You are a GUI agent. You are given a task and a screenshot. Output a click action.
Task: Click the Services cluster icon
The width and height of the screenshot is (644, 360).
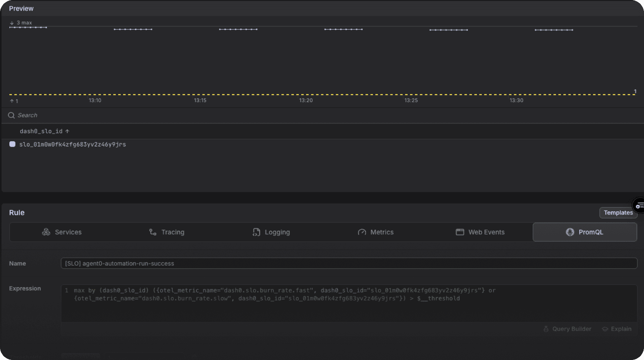(x=46, y=232)
